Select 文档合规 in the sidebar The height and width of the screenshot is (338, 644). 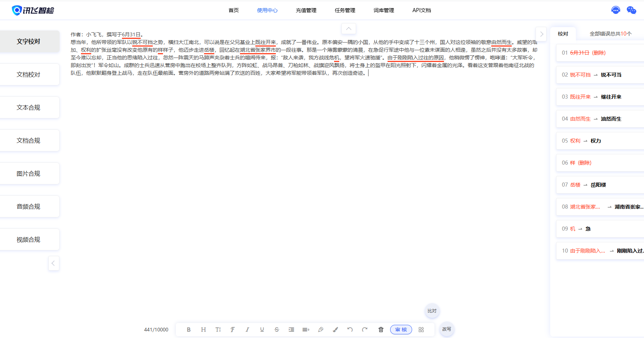tap(29, 140)
